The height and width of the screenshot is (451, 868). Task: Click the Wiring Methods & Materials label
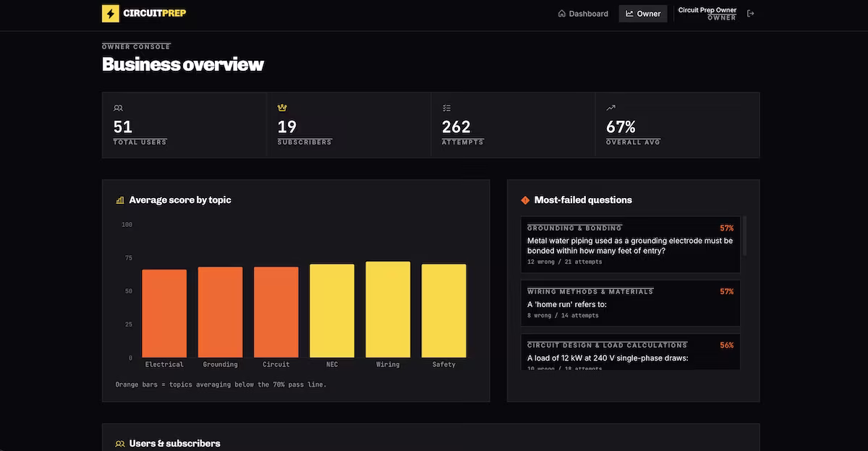pyautogui.click(x=590, y=291)
